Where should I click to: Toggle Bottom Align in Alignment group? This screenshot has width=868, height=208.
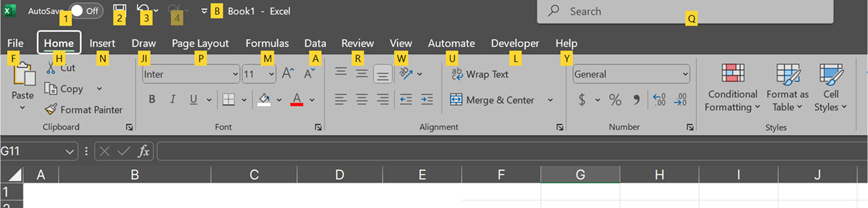pyautogui.click(x=383, y=74)
